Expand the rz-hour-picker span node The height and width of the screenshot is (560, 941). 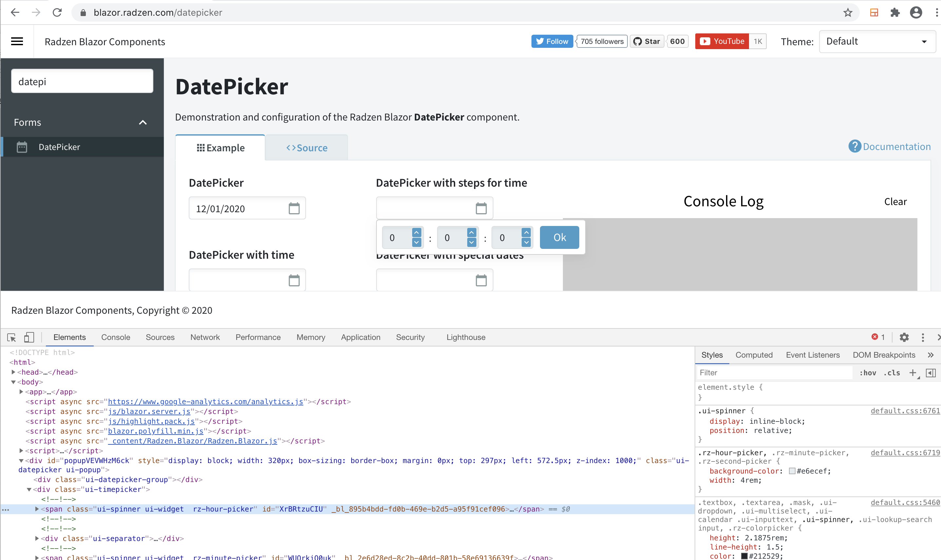tap(37, 509)
